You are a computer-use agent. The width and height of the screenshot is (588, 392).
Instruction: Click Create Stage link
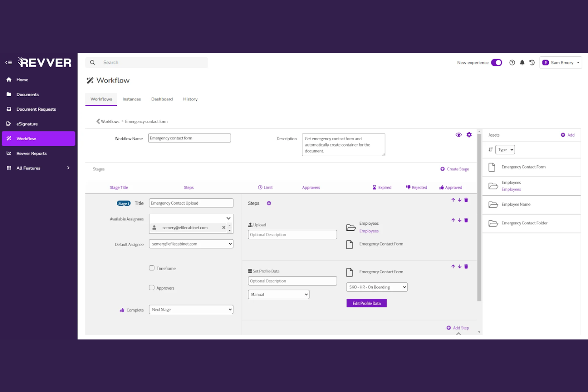tap(455, 169)
